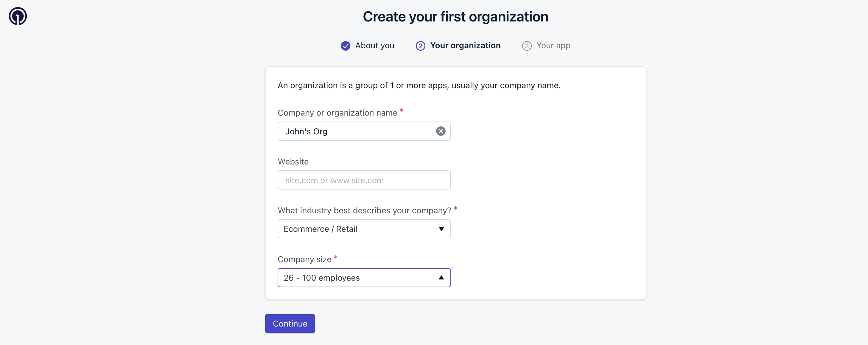Click the Company size arrow icon
Image resolution: width=868 pixels, height=345 pixels.
coord(441,278)
